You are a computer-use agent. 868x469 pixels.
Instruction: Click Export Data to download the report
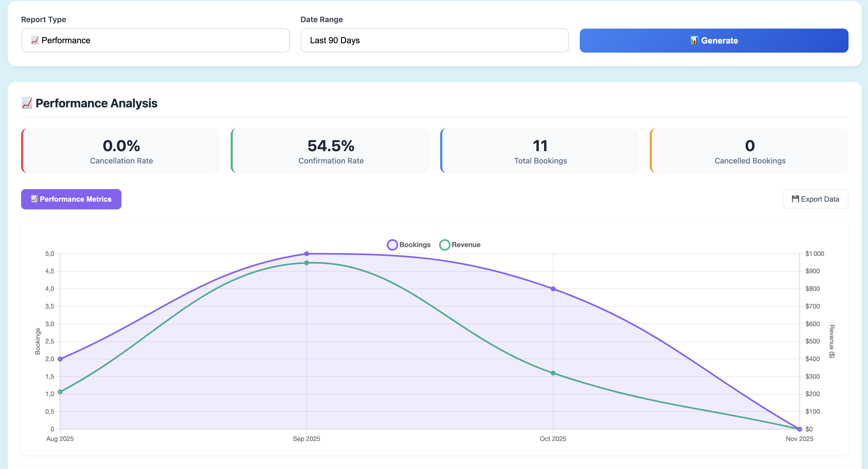815,199
